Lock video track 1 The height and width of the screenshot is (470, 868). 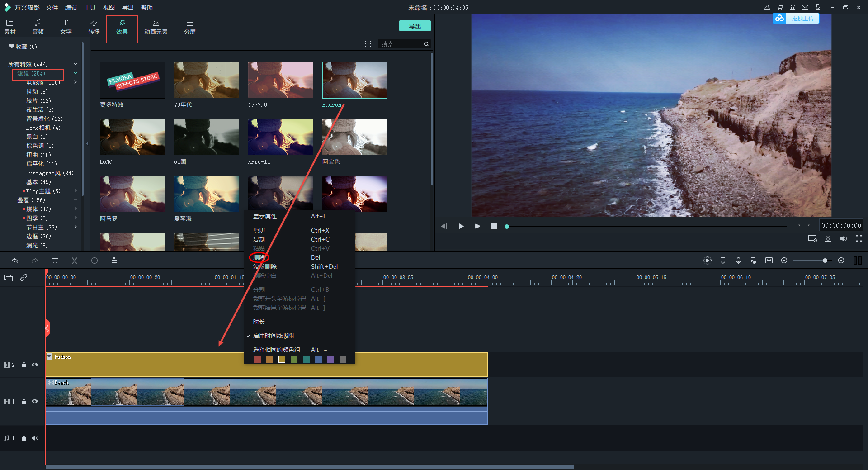coord(24,402)
